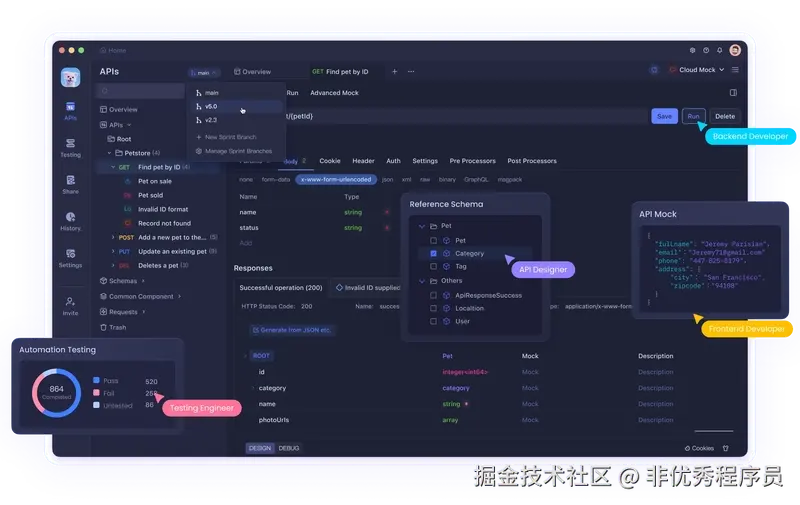Viewport: 800px width, 505px height.
Task: Open Cookies at the bottom bar
Action: click(699, 448)
